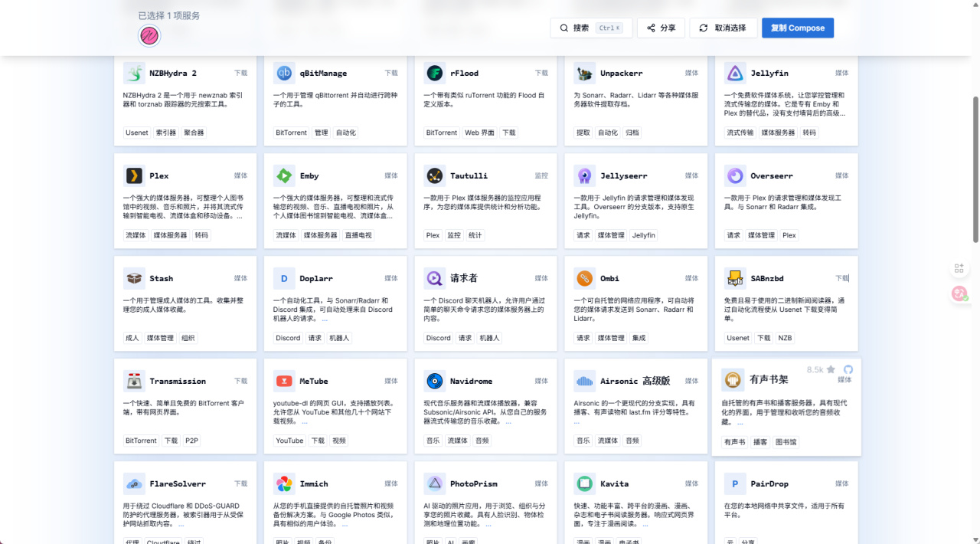Click the 分享 share button

[661, 28]
